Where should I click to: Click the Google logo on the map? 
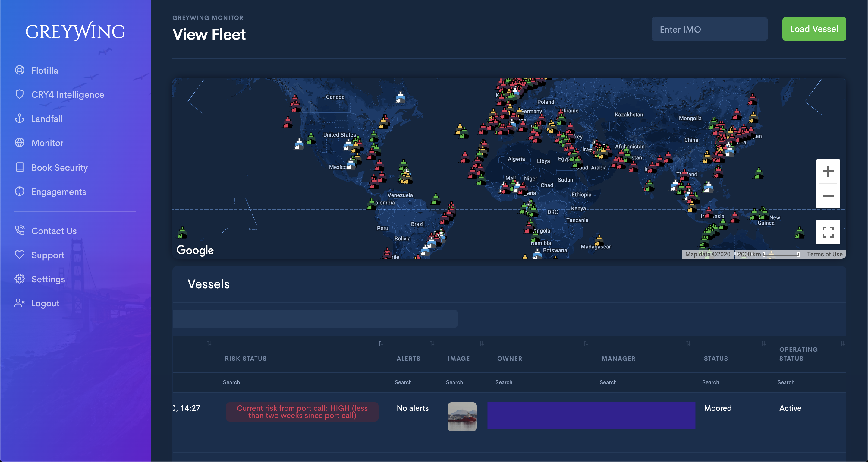(x=195, y=250)
